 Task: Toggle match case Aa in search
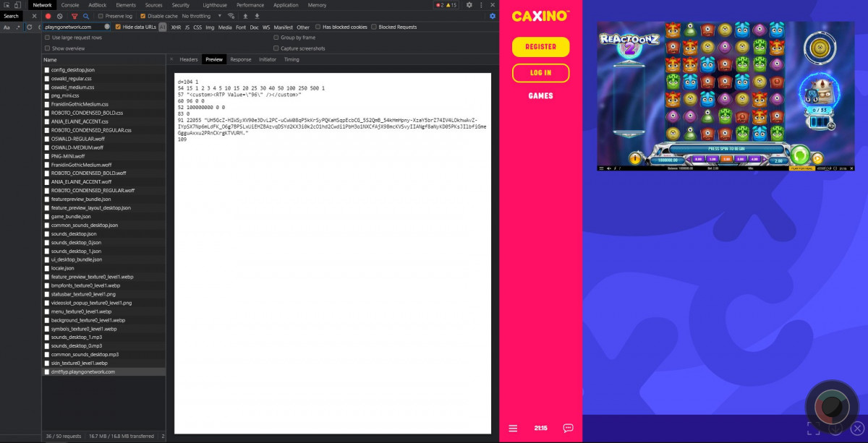pyautogui.click(x=7, y=27)
